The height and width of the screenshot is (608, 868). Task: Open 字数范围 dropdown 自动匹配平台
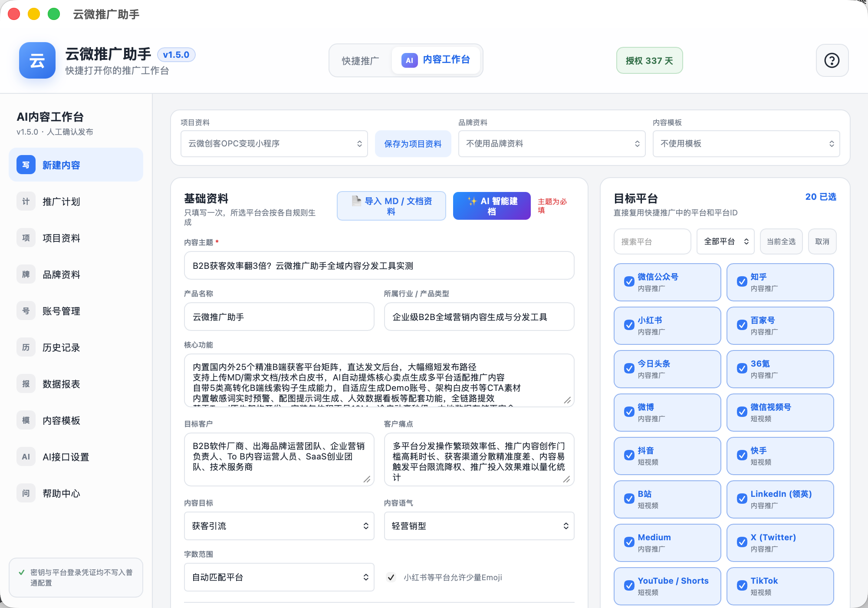click(279, 577)
